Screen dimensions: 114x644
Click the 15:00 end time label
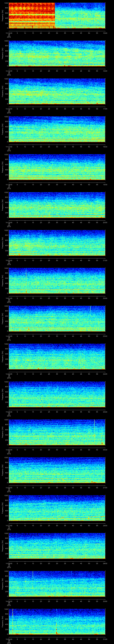[105, 33]
